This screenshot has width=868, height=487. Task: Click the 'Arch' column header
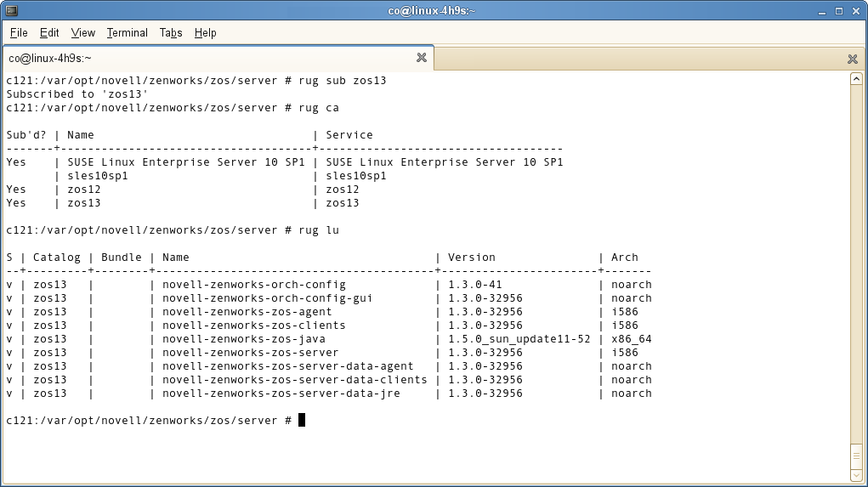tap(624, 257)
